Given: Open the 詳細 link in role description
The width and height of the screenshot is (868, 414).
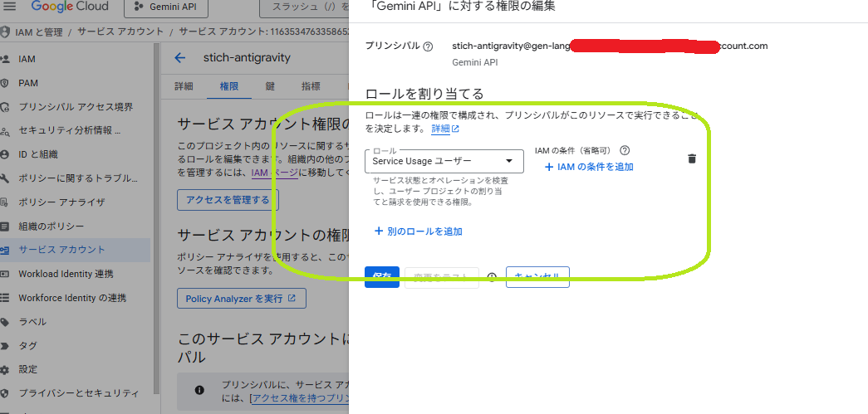Looking at the screenshot, I should [444, 129].
